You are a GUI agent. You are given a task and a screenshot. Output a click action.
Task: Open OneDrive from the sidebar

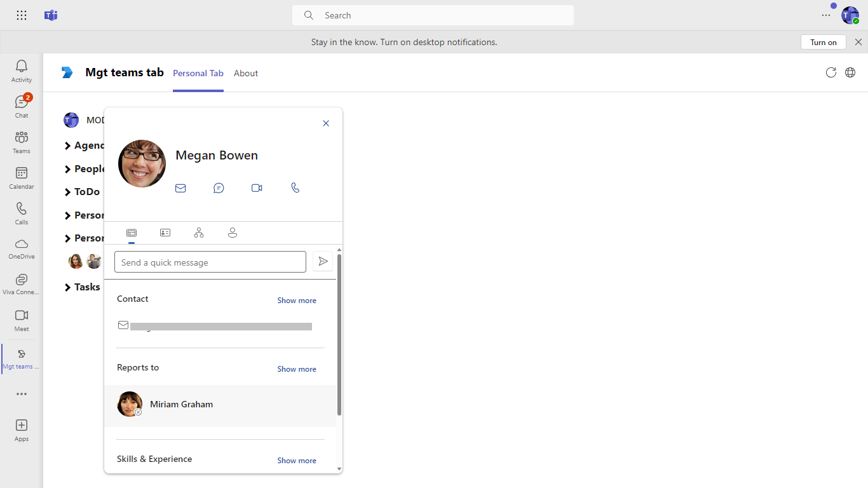click(x=22, y=249)
